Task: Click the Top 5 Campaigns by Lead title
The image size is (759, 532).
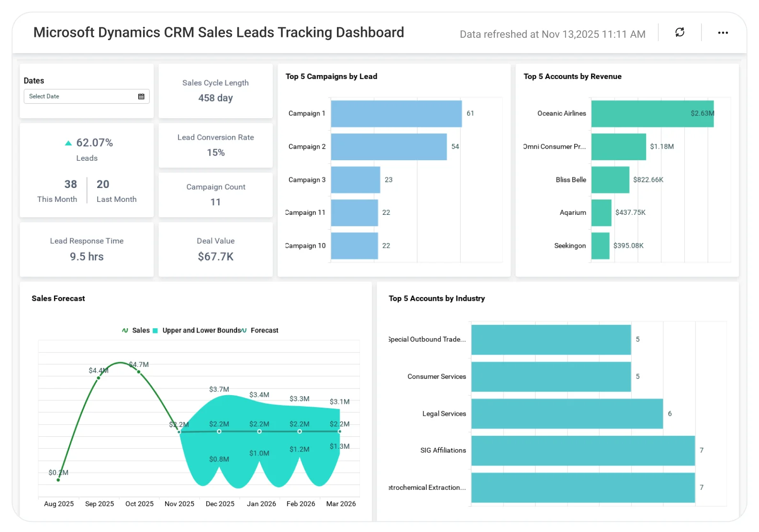Action: [331, 77]
